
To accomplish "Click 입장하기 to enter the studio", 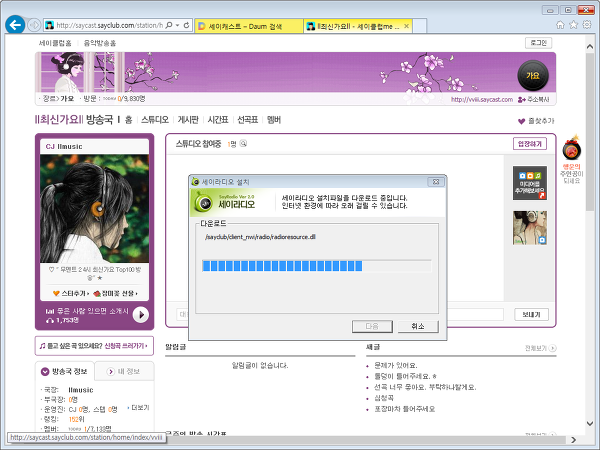I will click(530, 144).
